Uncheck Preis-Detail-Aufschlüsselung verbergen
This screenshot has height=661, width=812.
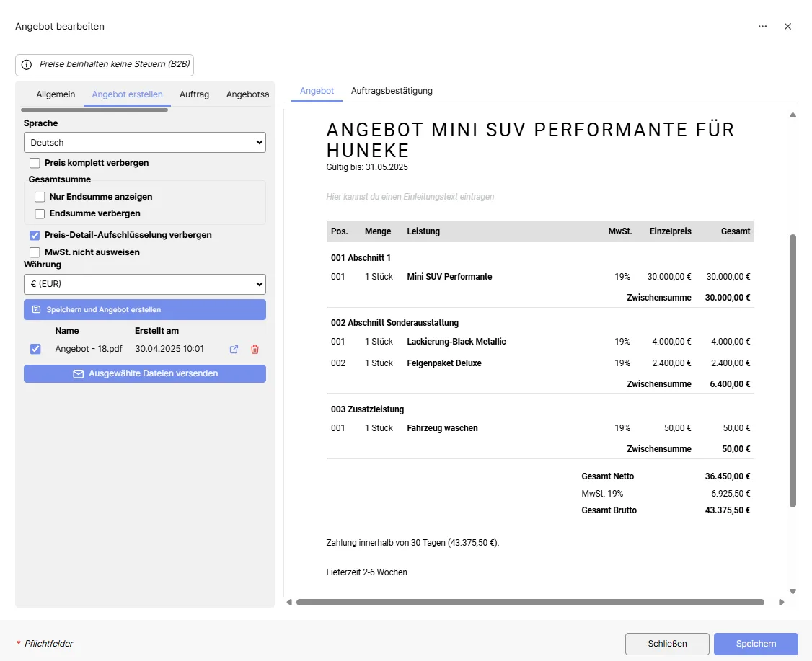pos(35,235)
